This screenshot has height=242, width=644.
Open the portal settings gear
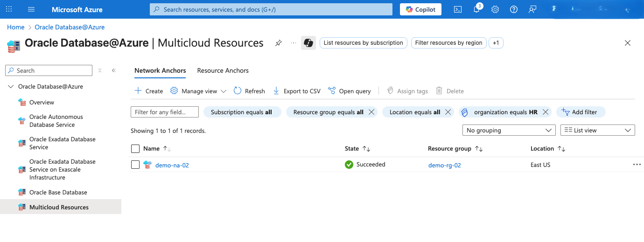pyautogui.click(x=495, y=9)
